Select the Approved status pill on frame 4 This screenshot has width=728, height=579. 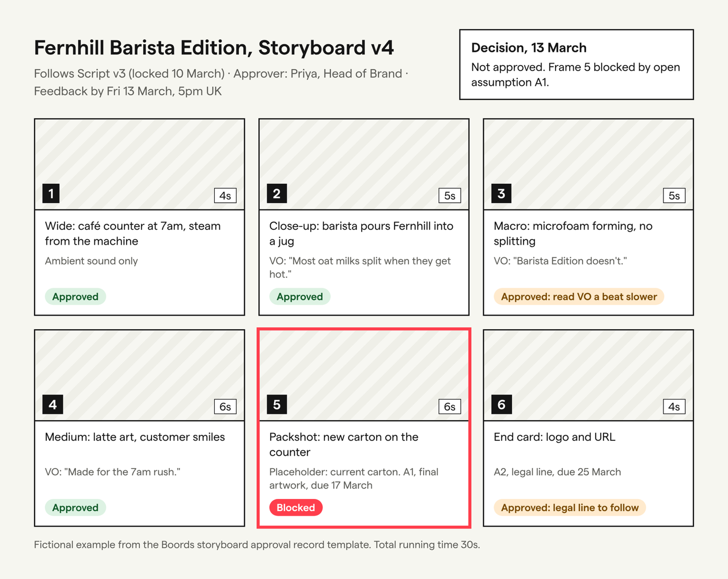75,507
